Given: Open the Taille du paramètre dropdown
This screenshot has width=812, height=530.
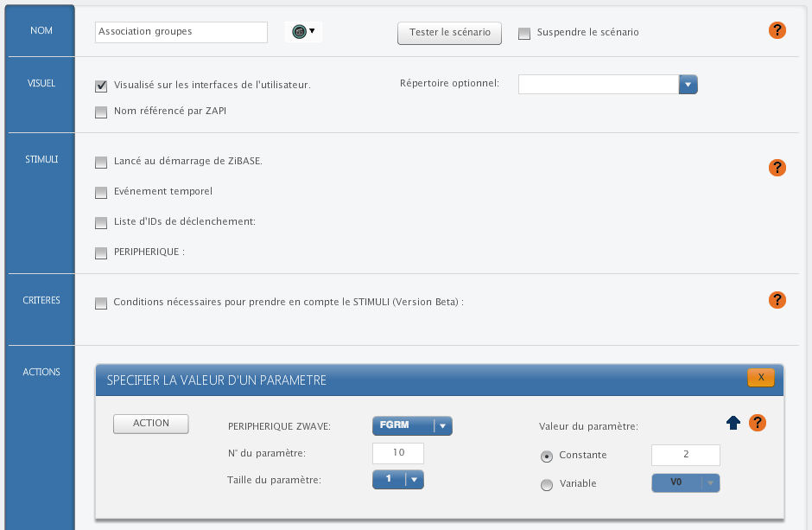Looking at the screenshot, I should click(398, 480).
